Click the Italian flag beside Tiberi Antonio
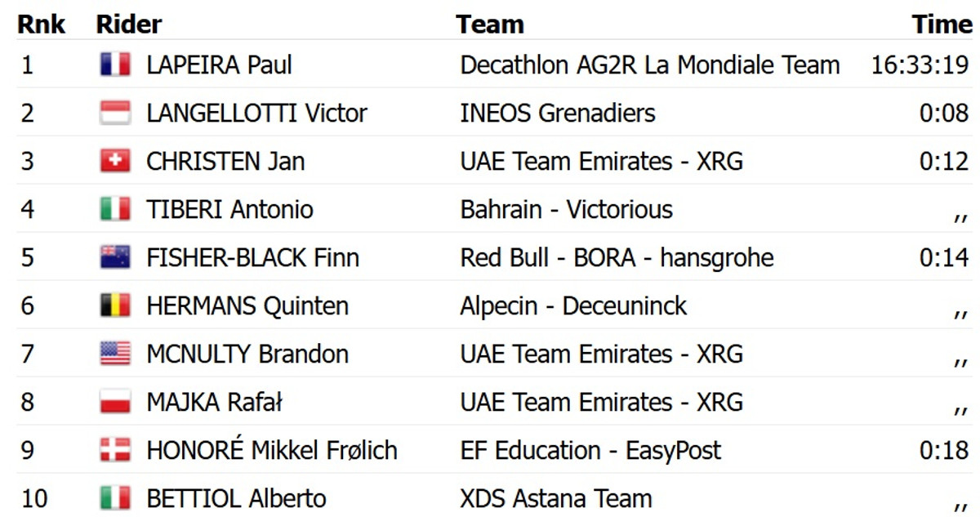Viewport: 980px width, 517px height. (115, 209)
